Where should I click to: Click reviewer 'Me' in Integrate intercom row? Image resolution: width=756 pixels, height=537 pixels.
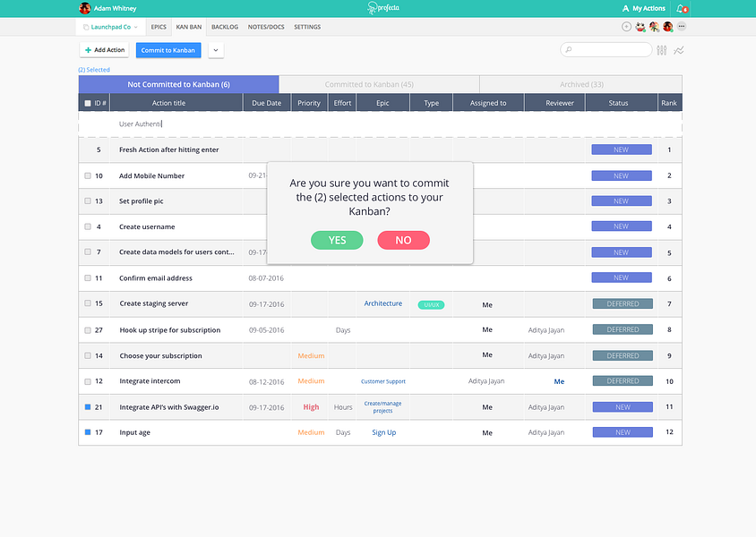559,381
